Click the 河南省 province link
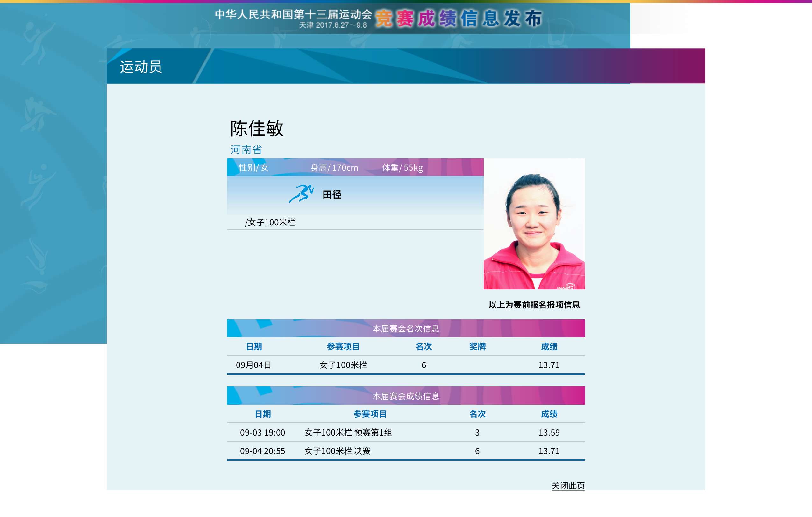The width and height of the screenshot is (812, 517). click(x=246, y=150)
